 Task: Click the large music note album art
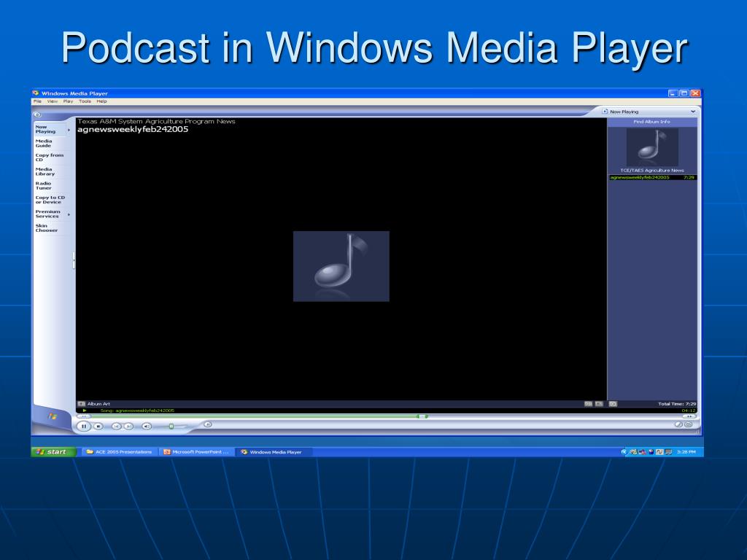pyautogui.click(x=341, y=266)
